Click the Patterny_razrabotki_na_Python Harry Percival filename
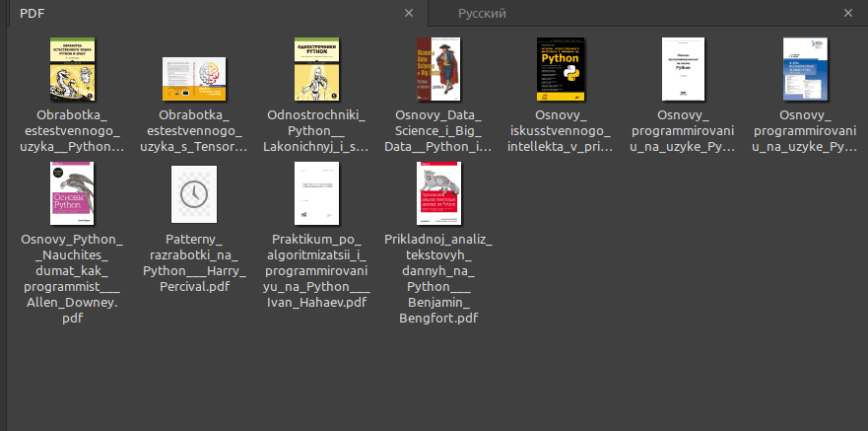 click(194, 263)
